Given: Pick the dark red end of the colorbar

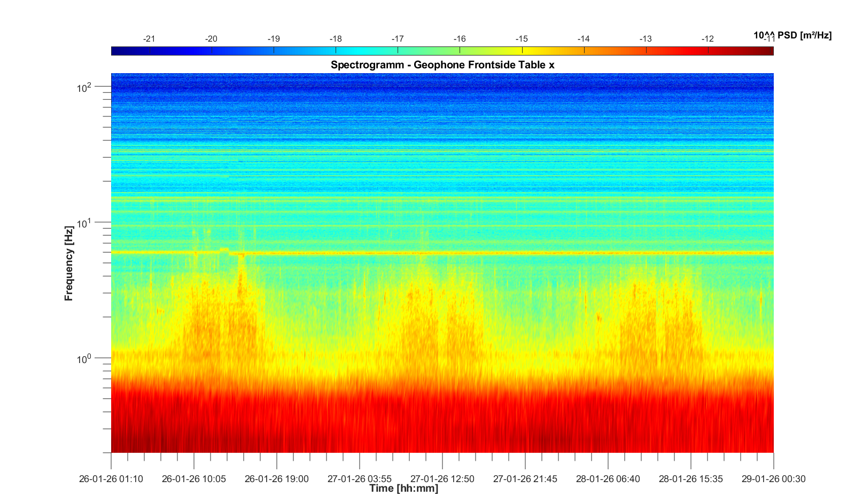Looking at the screenshot, I should pyautogui.click(x=770, y=51).
